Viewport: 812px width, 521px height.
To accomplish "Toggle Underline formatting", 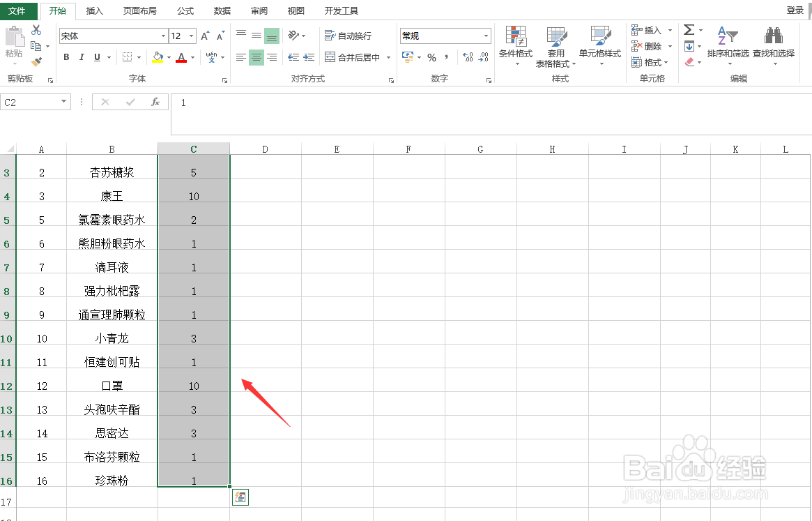I will coord(97,57).
